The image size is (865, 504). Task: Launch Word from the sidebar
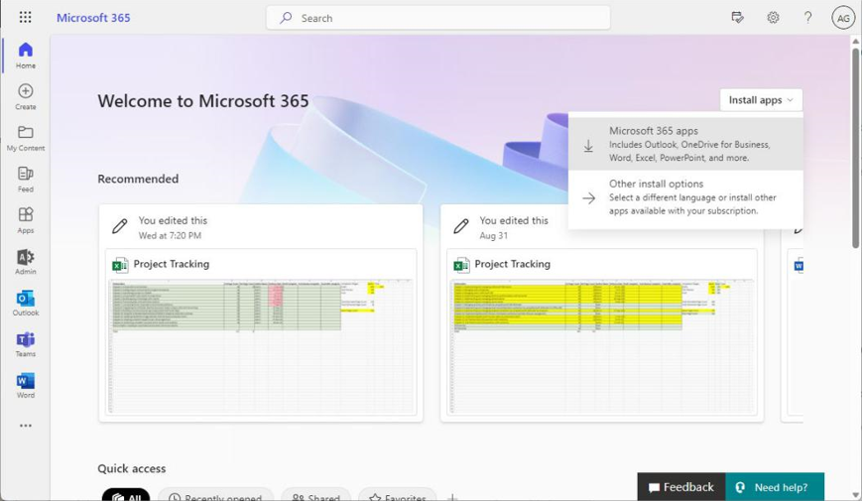[26, 385]
